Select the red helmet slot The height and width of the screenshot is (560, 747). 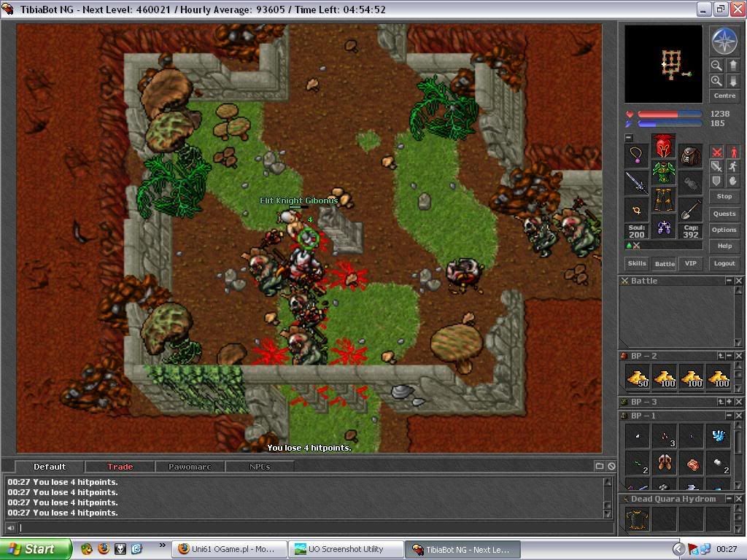[x=664, y=146]
